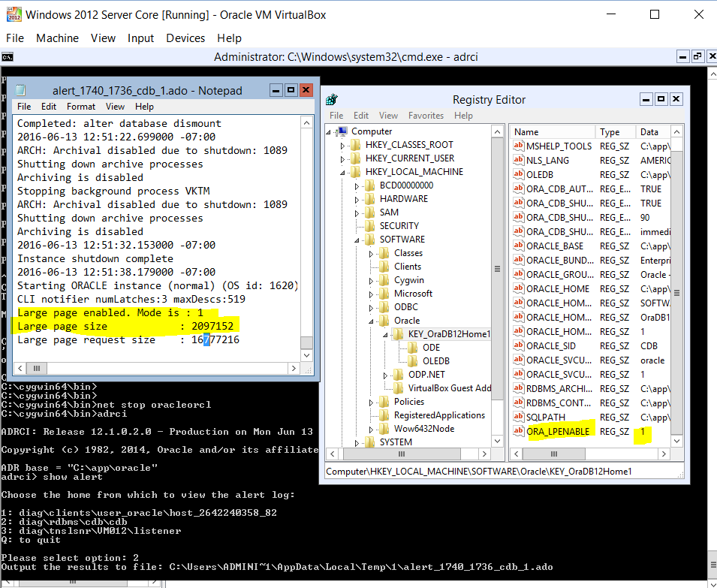Expand the ODP.NET registry key
Image resolution: width=717 pixels, height=588 pixels.
[386, 375]
